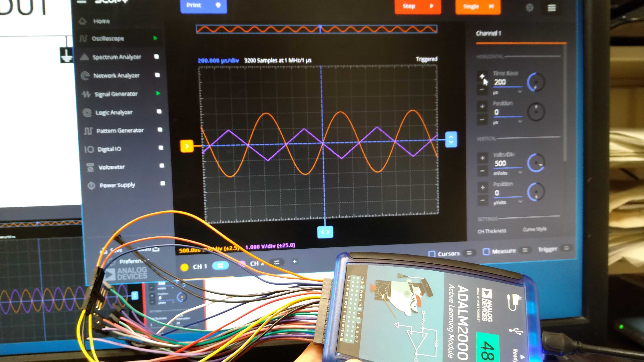The height and width of the screenshot is (362, 644).
Task: Open the channel menu lines icon
Action: [x=552, y=8]
